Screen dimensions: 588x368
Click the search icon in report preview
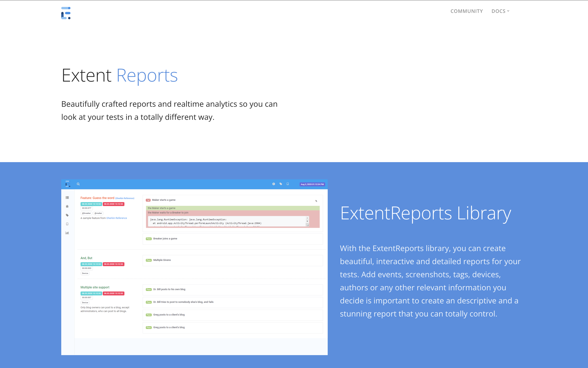[x=78, y=184]
